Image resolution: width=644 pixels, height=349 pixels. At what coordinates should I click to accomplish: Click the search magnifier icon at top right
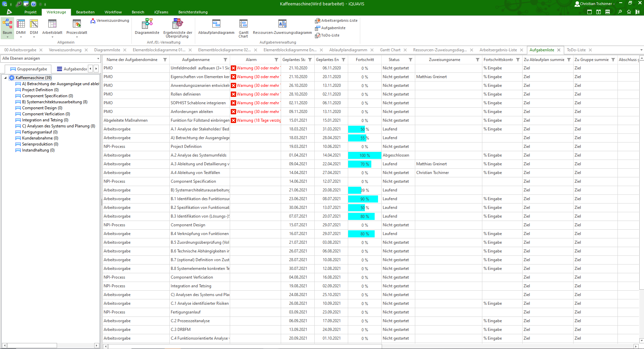tap(620, 12)
